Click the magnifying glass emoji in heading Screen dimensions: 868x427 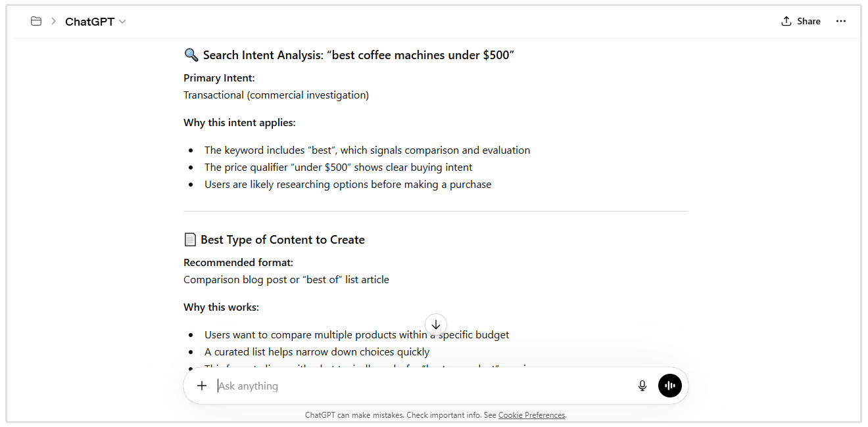(x=191, y=55)
